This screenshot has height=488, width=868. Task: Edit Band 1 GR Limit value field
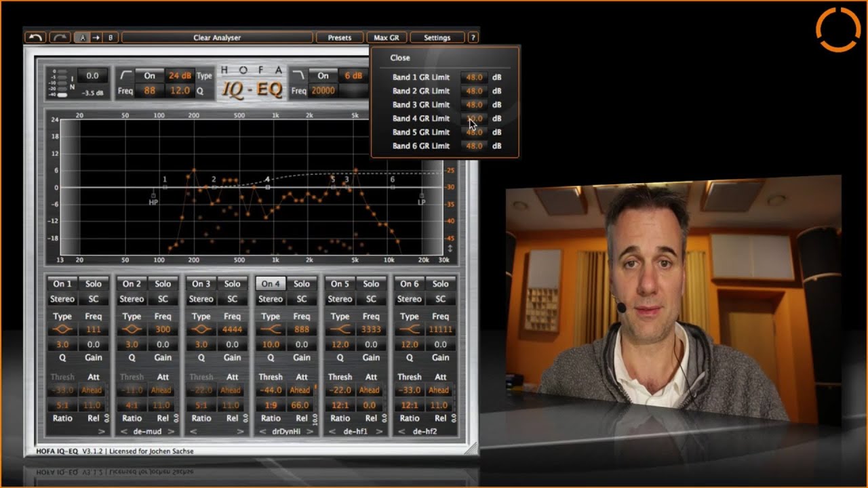coord(474,77)
